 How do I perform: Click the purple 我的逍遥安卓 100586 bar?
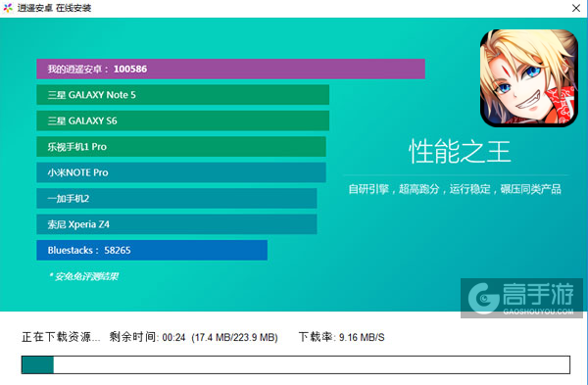[x=230, y=69]
